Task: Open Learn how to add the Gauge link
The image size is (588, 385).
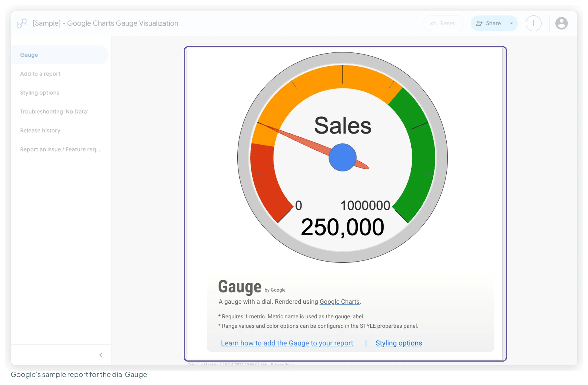Action: (x=287, y=343)
